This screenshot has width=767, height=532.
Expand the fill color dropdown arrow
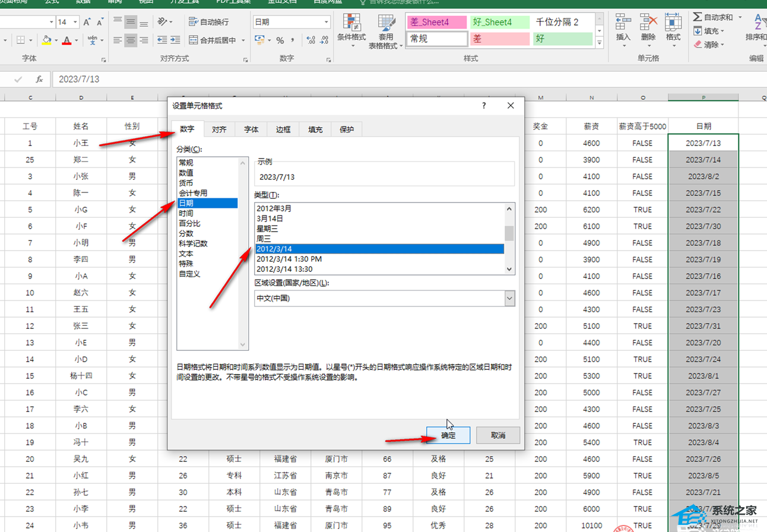click(55, 40)
